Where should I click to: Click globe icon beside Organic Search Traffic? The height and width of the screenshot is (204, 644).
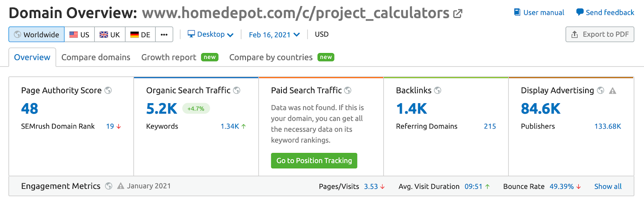pos(237,90)
